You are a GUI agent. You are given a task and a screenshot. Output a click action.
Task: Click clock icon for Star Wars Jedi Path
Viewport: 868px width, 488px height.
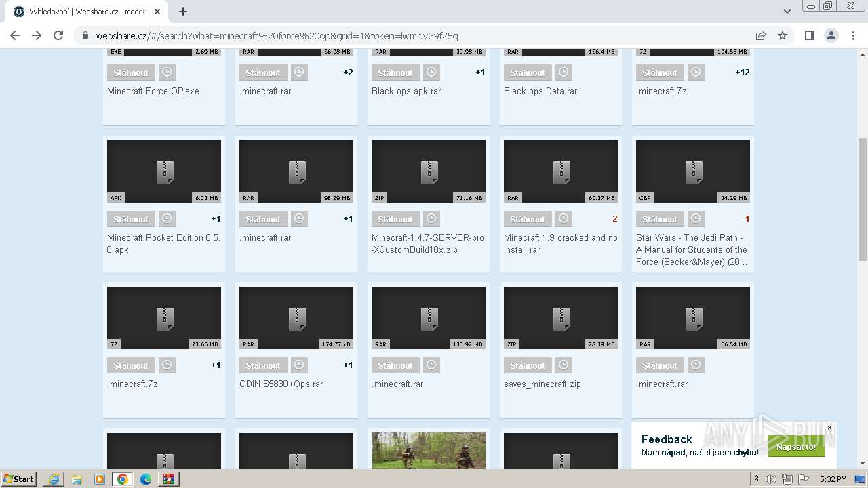point(696,219)
